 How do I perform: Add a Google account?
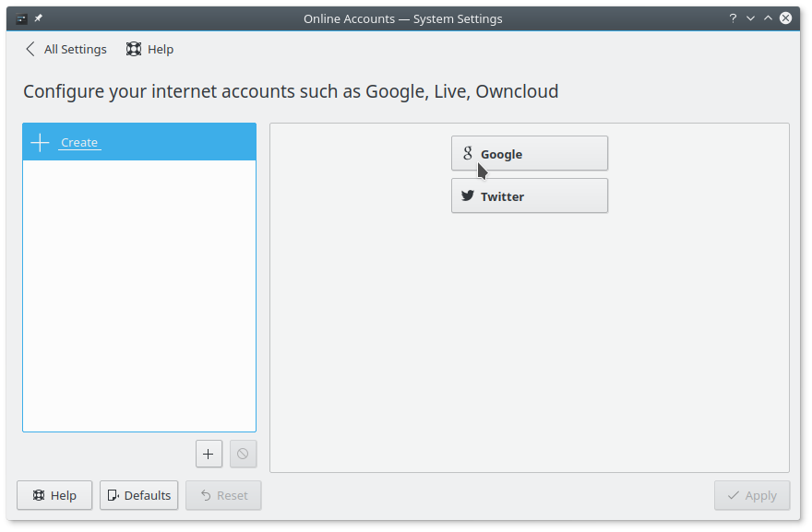pos(530,153)
